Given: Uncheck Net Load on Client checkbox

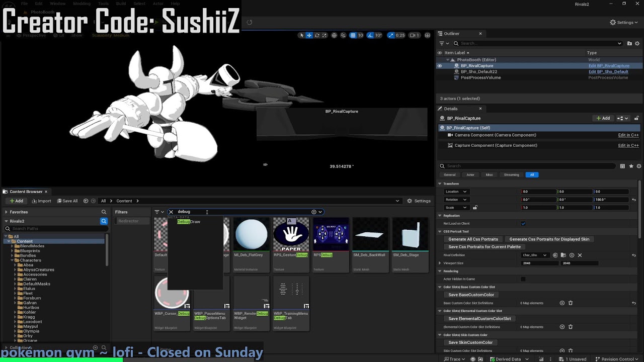Looking at the screenshot, I should [523, 224].
